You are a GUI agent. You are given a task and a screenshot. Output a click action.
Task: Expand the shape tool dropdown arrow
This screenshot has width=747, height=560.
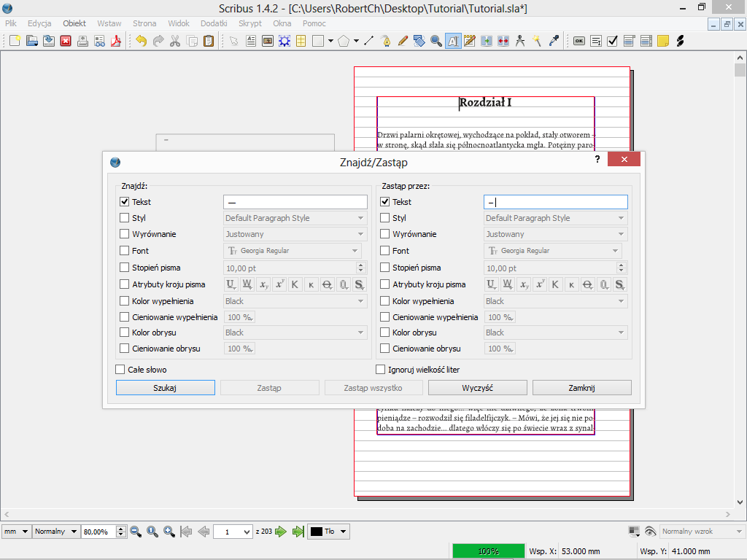(330, 41)
